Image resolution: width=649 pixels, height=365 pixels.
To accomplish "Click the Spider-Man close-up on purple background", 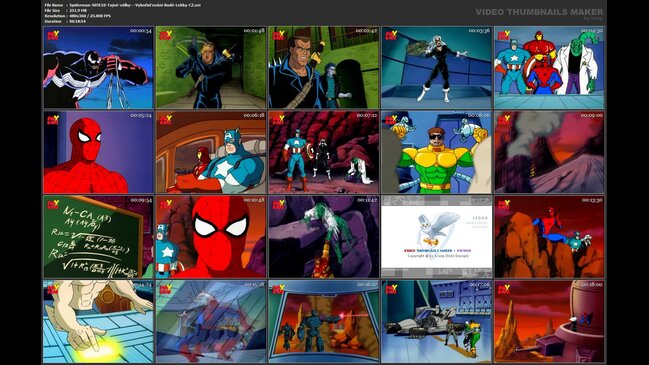I will coord(98,152).
